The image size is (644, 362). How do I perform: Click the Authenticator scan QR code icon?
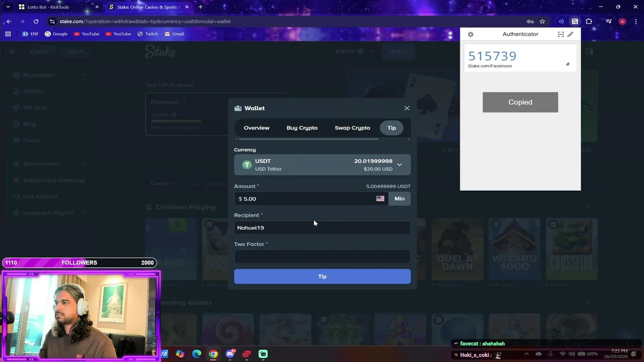point(560,34)
